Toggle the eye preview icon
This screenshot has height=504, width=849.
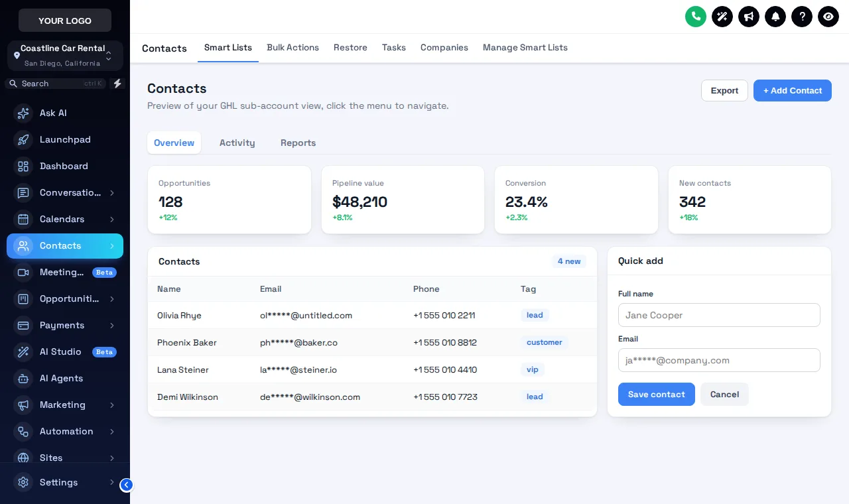[828, 17]
